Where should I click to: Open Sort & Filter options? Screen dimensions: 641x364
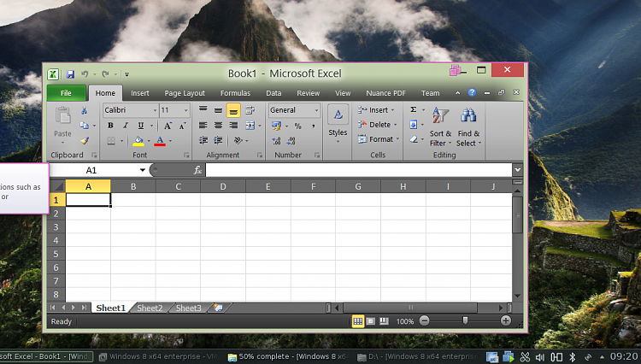coord(440,126)
